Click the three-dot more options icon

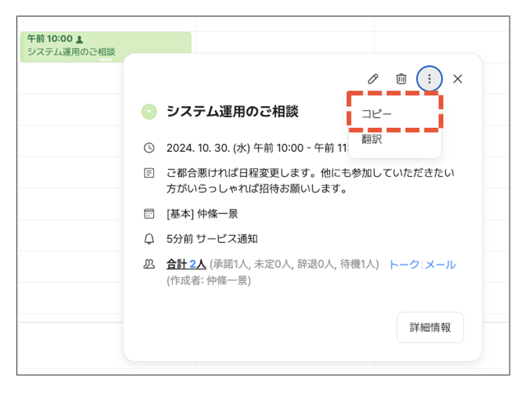pyautogui.click(x=429, y=79)
